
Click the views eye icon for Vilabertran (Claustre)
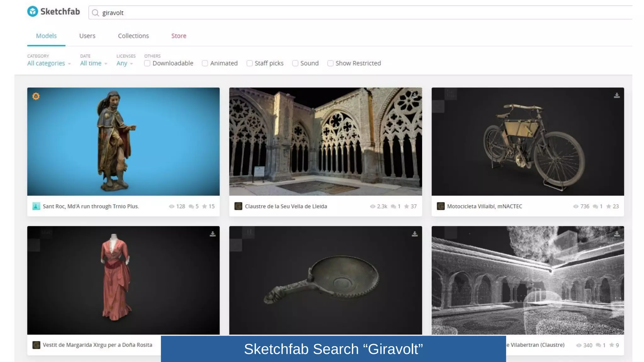pos(579,345)
